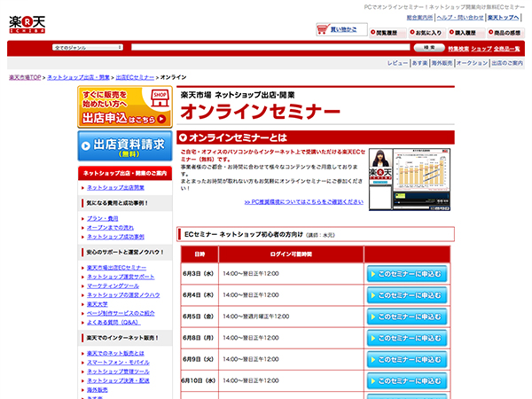This screenshot has height=399, width=532.
Task: Select あす楽 in gray menu bar
Action: (419, 63)
